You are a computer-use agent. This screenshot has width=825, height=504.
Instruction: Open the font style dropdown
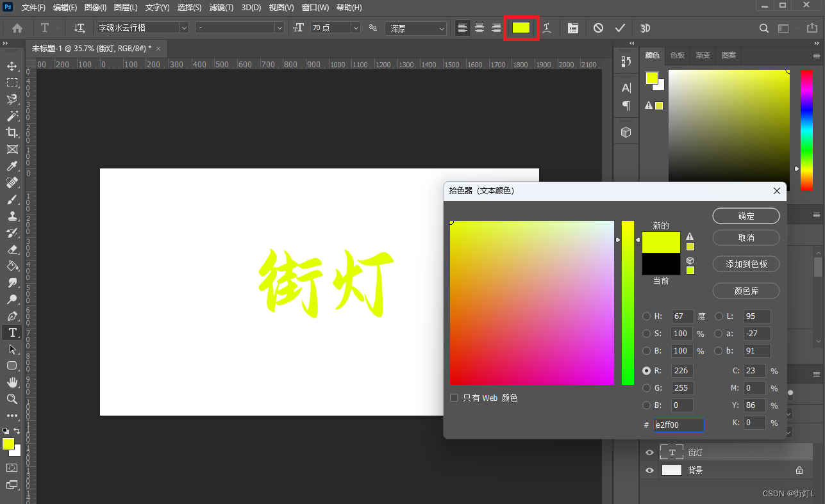[x=279, y=28]
